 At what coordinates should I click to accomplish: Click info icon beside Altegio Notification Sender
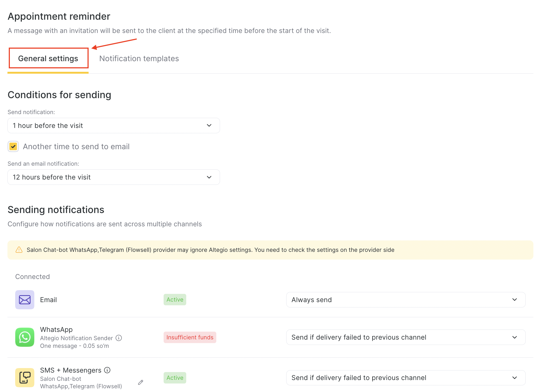pos(119,338)
